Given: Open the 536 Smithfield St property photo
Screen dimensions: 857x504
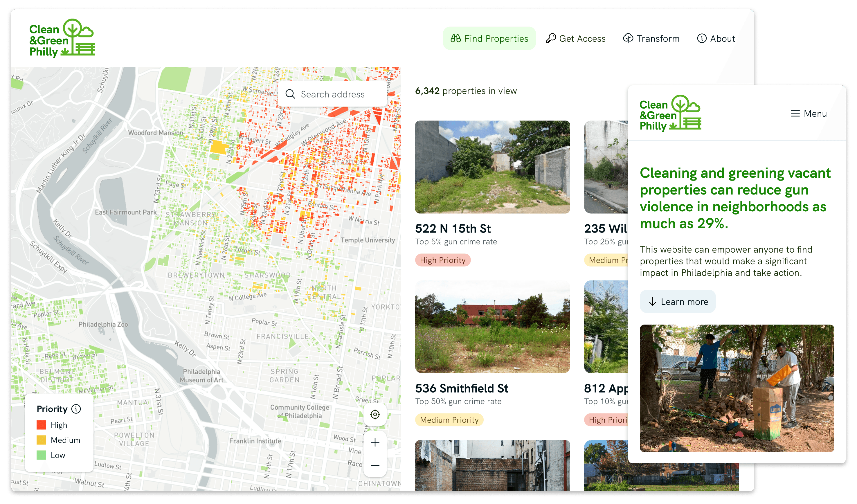Looking at the screenshot, I should pyautogui.click(x=492, y=327).
